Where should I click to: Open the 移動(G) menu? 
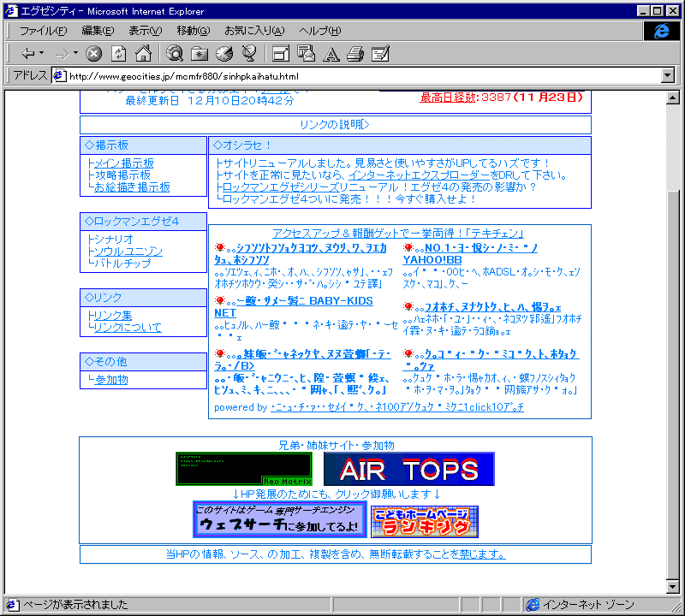(x=194, y=31)
